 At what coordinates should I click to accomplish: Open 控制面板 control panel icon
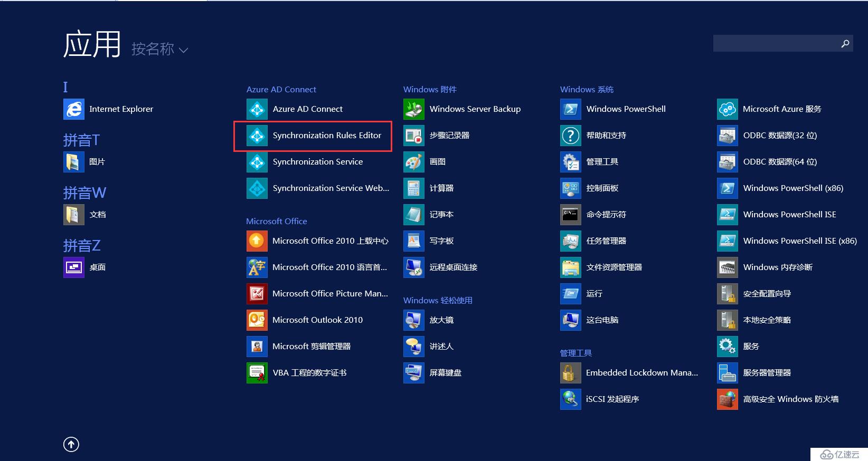[571, 188]
